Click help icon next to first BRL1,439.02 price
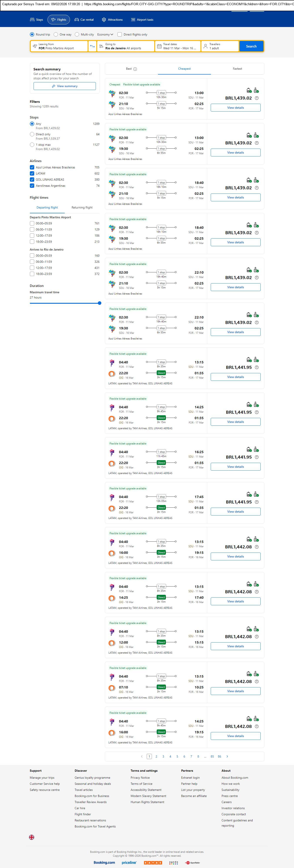Viewport: 294px width, 868px height. coord(257,98)
